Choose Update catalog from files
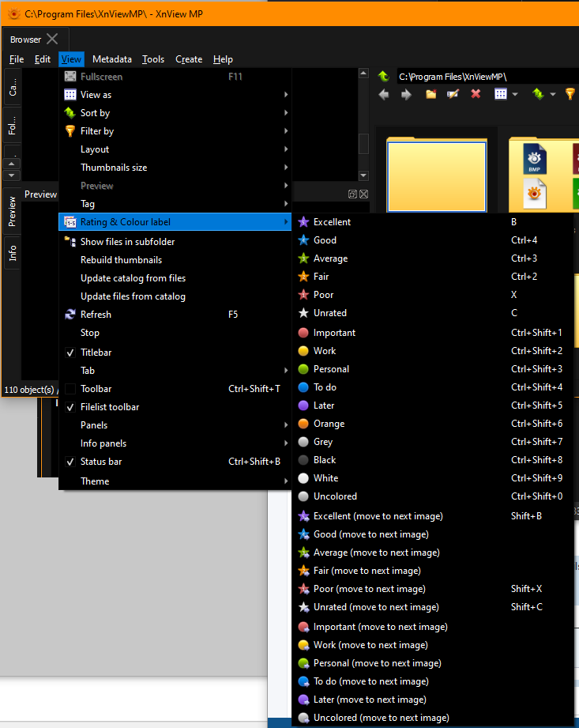This screenshot has height=728, width=579. (x=175, y=278)
